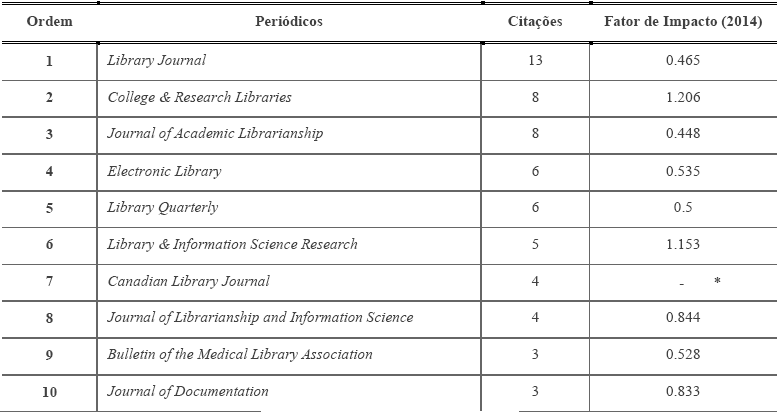779x414 pixels.
Task: Click the citation count 13
Action: [x=535, y=60]
